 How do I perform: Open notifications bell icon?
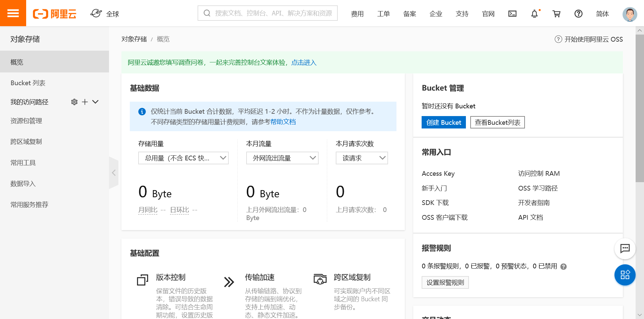click(x=534, y=14)
